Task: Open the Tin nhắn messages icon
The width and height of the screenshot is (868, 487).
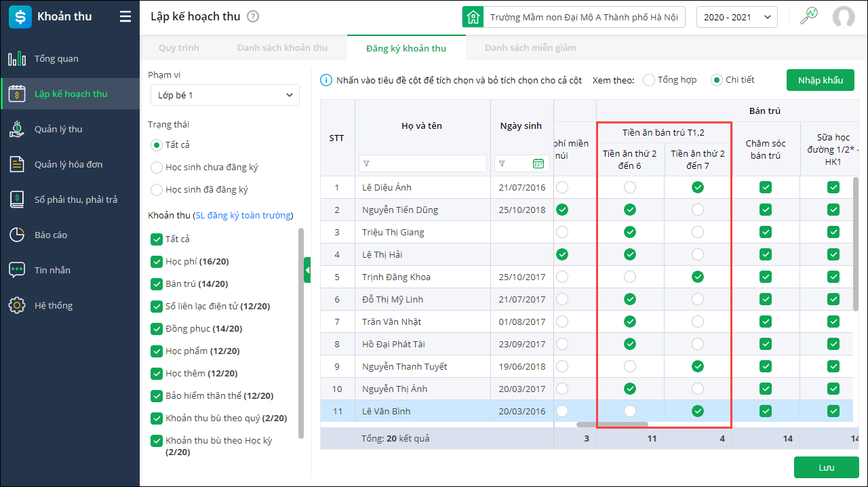Action: point(17,271)
